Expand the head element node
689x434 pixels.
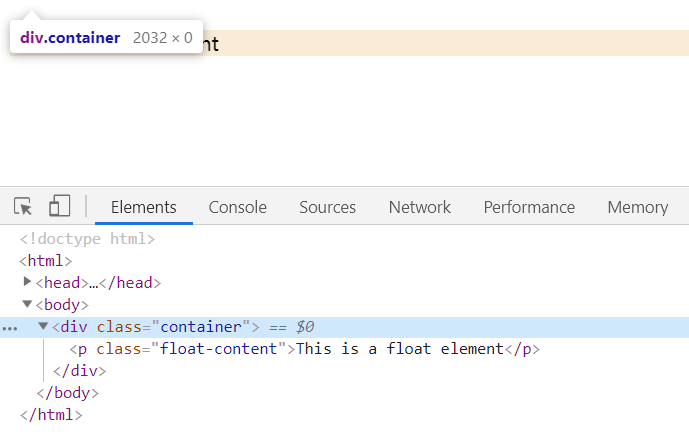pos(27,283)
